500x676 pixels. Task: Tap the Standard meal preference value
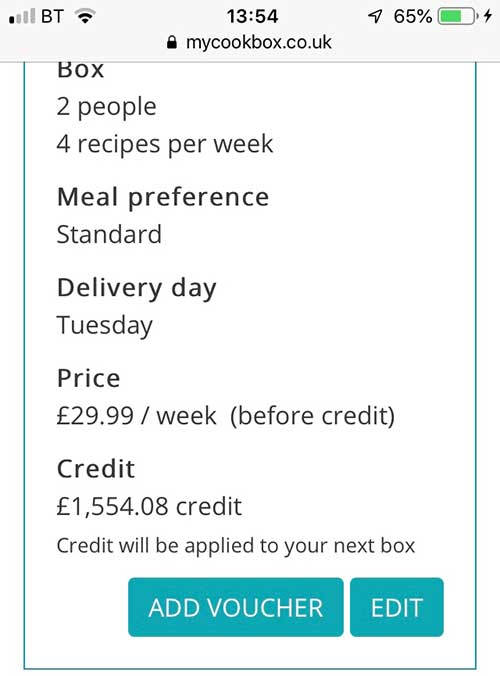click(109, 235)
